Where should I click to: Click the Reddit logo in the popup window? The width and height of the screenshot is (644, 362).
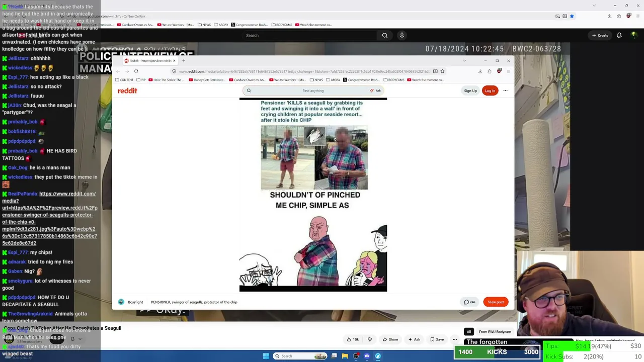click(x=127, y=90)
